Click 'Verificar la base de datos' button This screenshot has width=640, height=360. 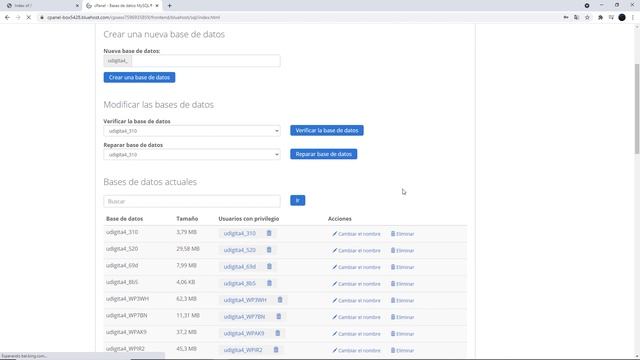(327, 130)
